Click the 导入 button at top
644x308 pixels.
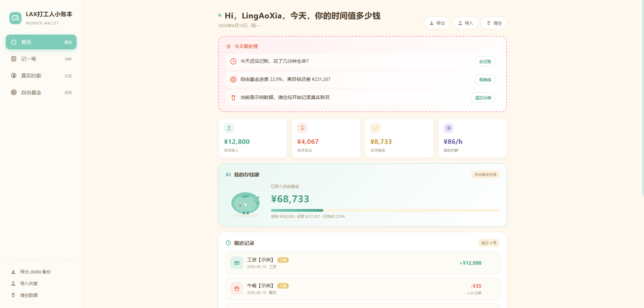click(465, 23)
